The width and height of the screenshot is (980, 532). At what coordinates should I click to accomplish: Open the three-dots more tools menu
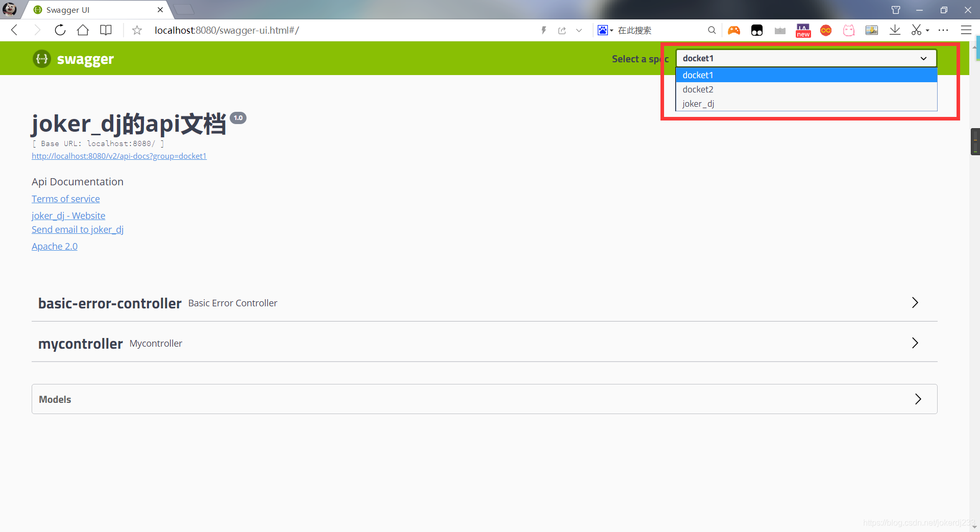pos(943,30)
